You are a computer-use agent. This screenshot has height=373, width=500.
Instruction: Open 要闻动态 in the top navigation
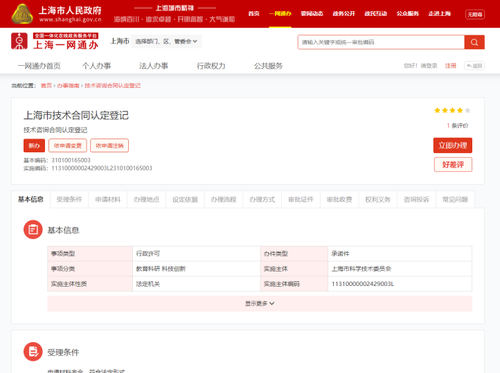[312, 14]
